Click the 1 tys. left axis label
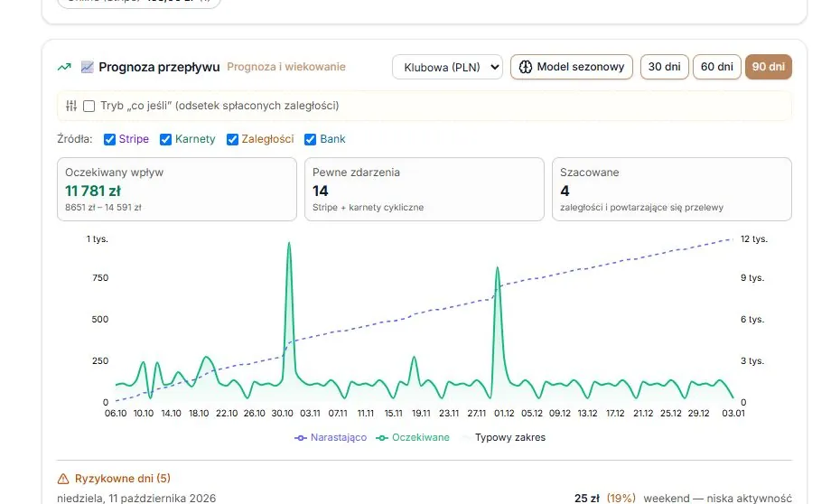The image size is (840, 504). (x=97, y=238)
